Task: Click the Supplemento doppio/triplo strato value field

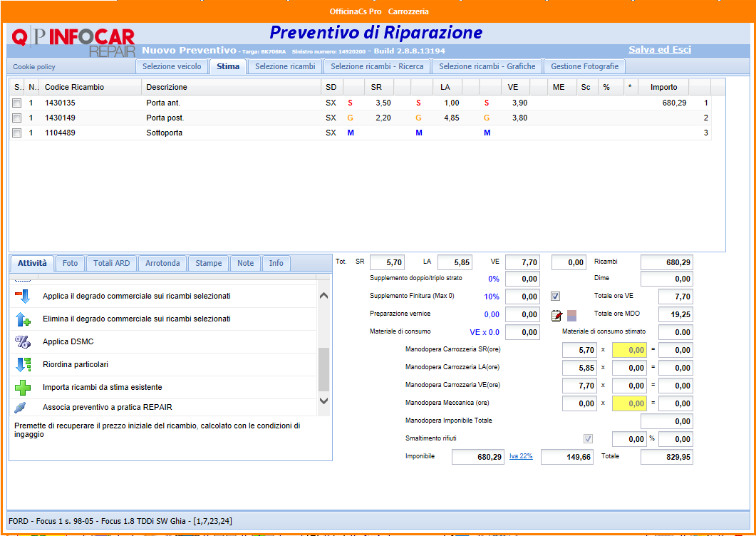Action: (522, 279)
